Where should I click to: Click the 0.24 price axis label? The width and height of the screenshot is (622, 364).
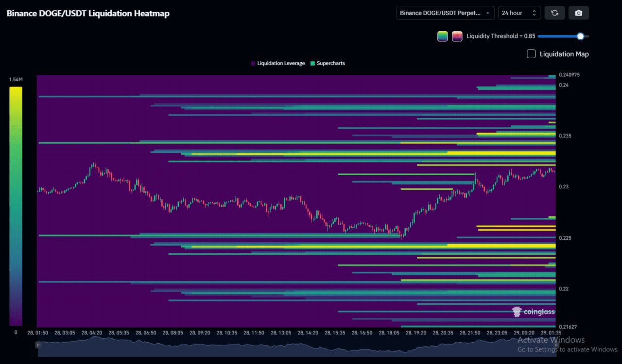point(564,85)
